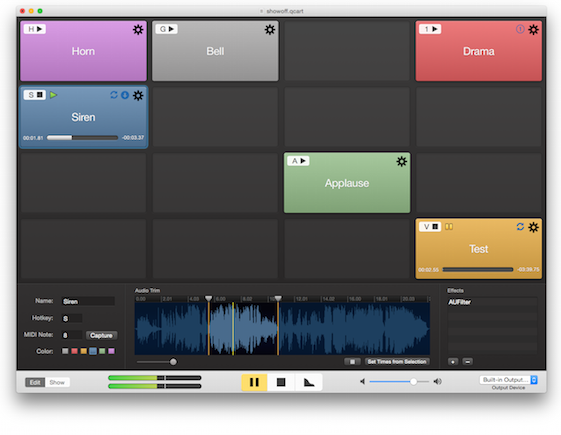Image resolution: width=561 pixels, height=435 pixels.
Task: Click Set Times from Selection
Action: pyautogui.click(x=397, y=362)
